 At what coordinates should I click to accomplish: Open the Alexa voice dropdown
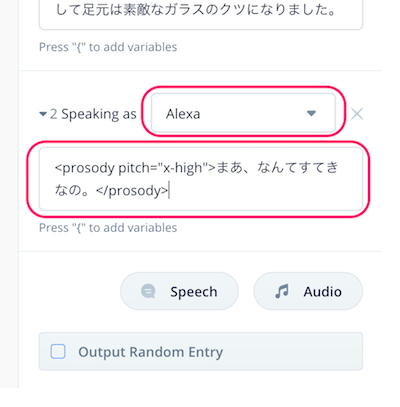click(x=243, y=113)
